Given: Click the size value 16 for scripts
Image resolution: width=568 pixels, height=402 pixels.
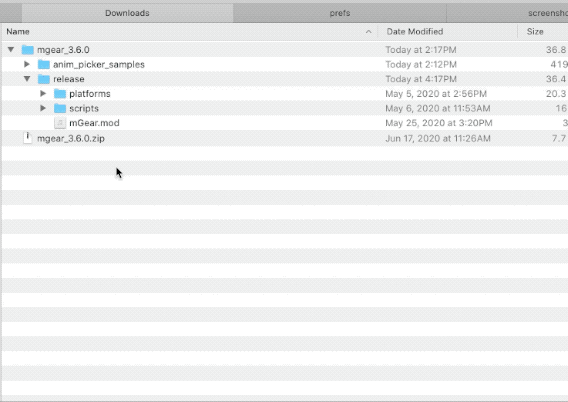Looking at the screenshot, I should coord(561,108).
